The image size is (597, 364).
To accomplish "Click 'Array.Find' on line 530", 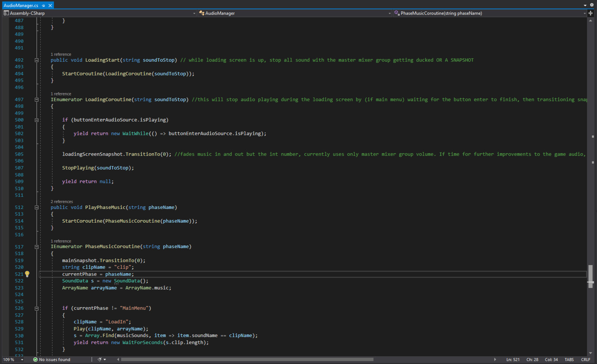I will tap(99, 336).
